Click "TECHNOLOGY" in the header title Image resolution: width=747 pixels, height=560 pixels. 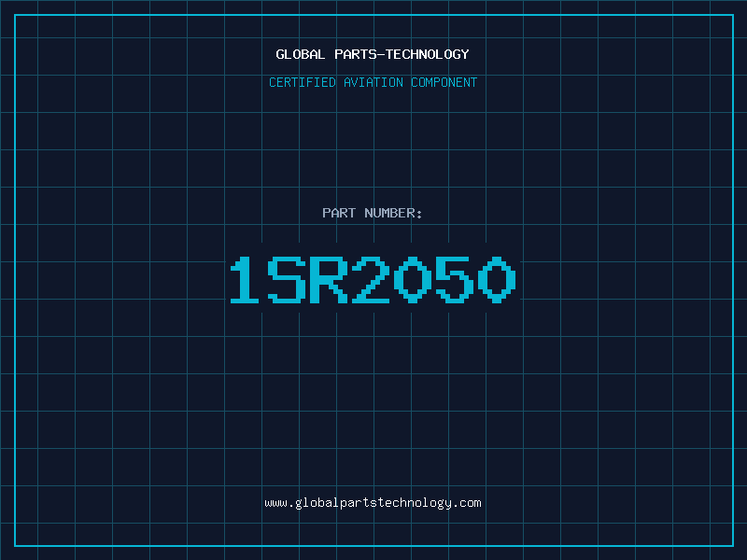click(427, 54)
